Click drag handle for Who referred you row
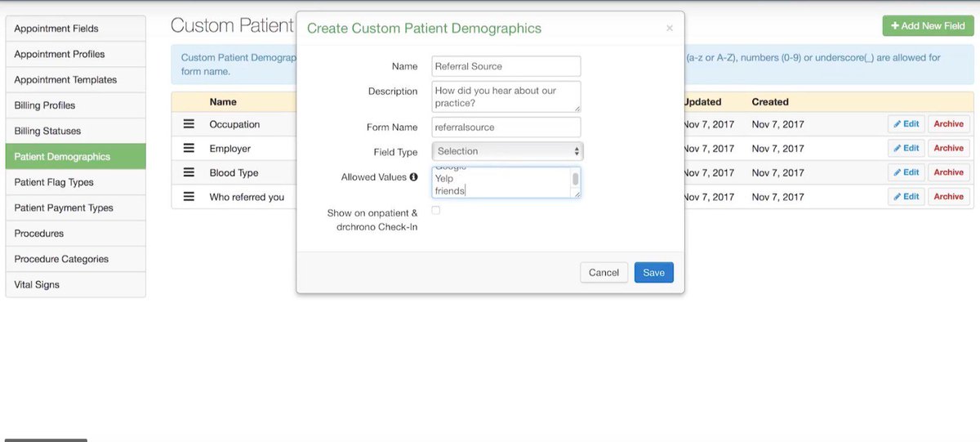 (x=189, y=197)
